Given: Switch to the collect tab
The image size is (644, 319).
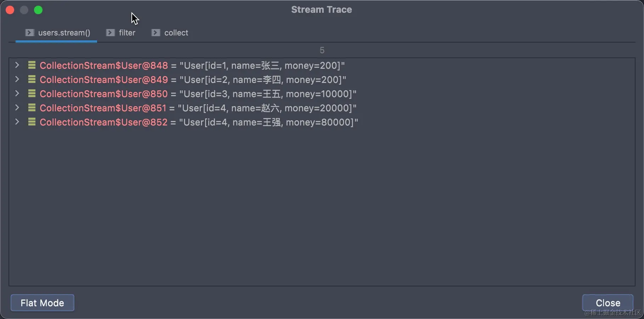Looking at the screenshot, I should [176, 33].
